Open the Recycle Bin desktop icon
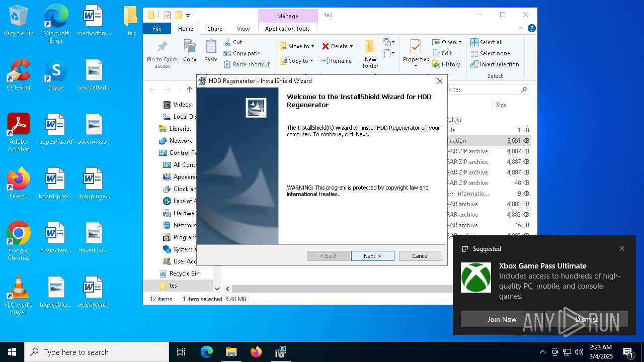The height and width of the screenshot is (362, 644). click(x=19, y=21)
